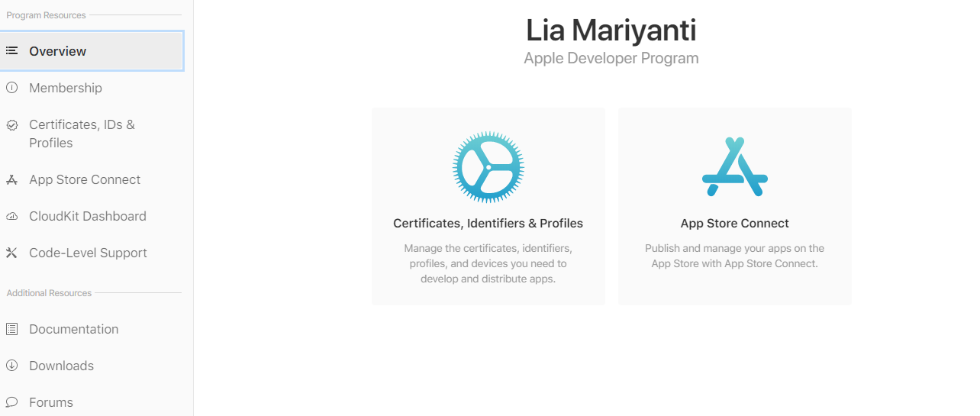Image resolution: width=980 pixels, height=416 pixels.
Task: Click the Apple Developer Program subtitle
Action: point(611,58)
